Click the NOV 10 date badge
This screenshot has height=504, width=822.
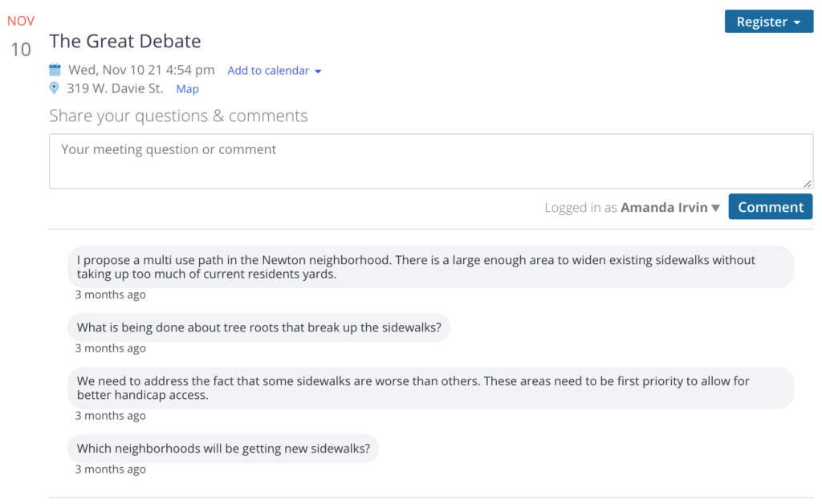coord(21,37)
